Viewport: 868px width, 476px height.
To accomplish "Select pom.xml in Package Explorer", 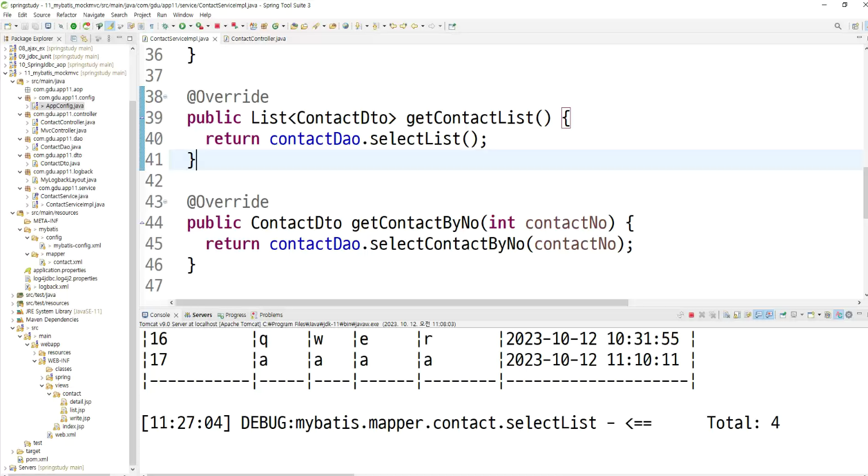I will pyautogui.click(x=37, y=459).
